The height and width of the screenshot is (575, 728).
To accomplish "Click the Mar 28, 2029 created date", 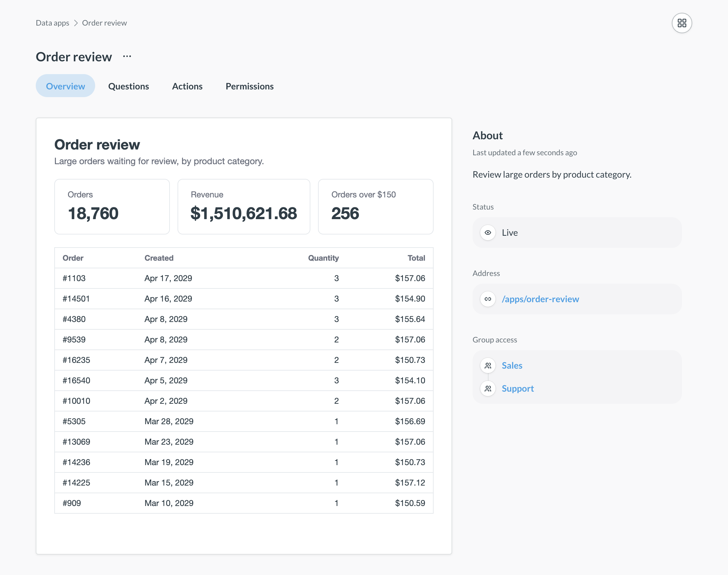I will tap(169, 421).
